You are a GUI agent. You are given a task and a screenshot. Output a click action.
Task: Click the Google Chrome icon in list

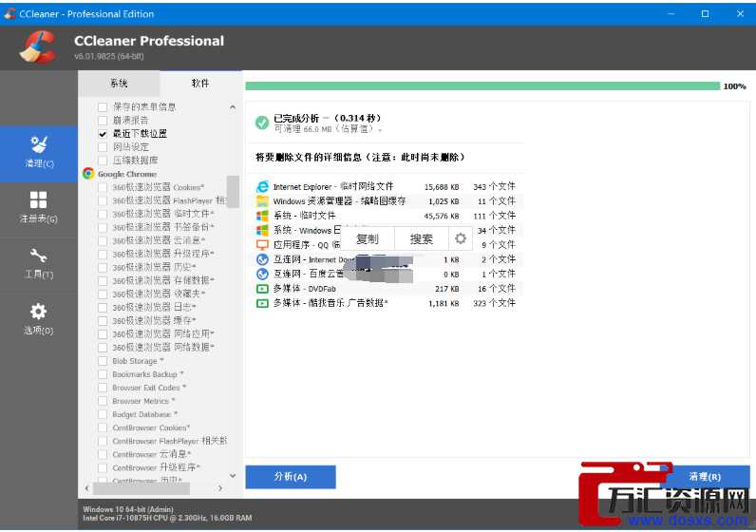[x=87, y=174]
